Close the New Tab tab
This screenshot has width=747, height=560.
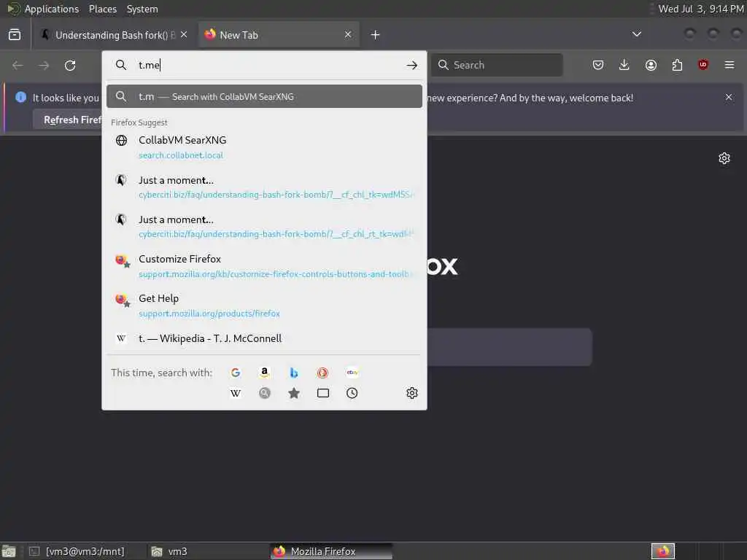coord(348,35)
